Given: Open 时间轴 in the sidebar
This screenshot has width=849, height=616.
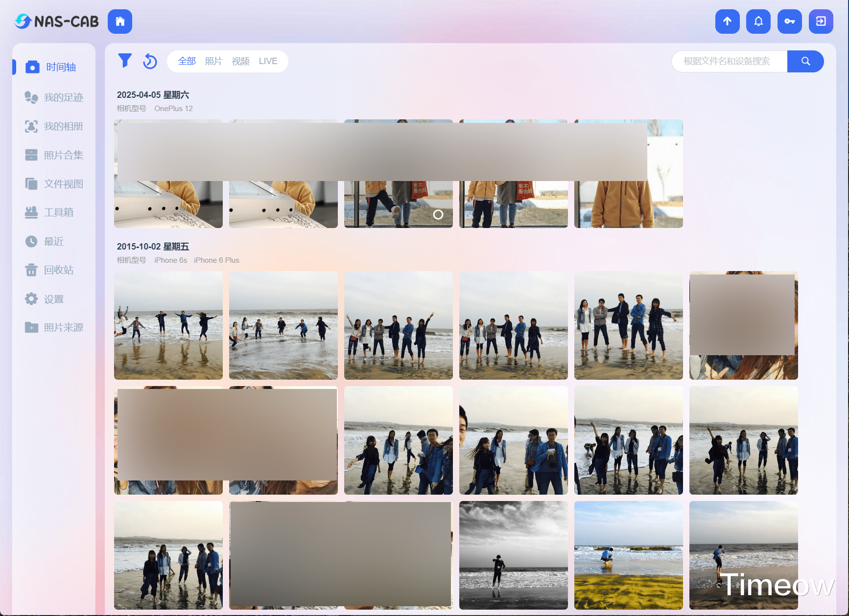Looking at the screenshot, I should coord(54,67).
